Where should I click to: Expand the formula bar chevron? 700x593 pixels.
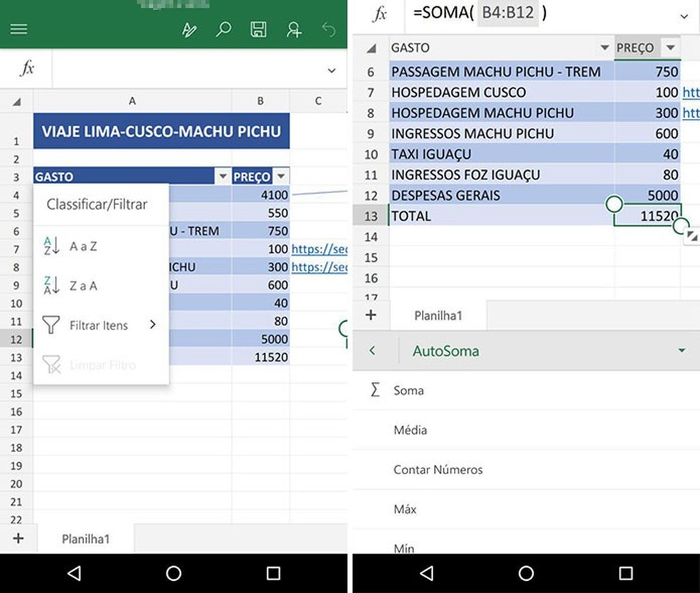(x=331, y=70)
